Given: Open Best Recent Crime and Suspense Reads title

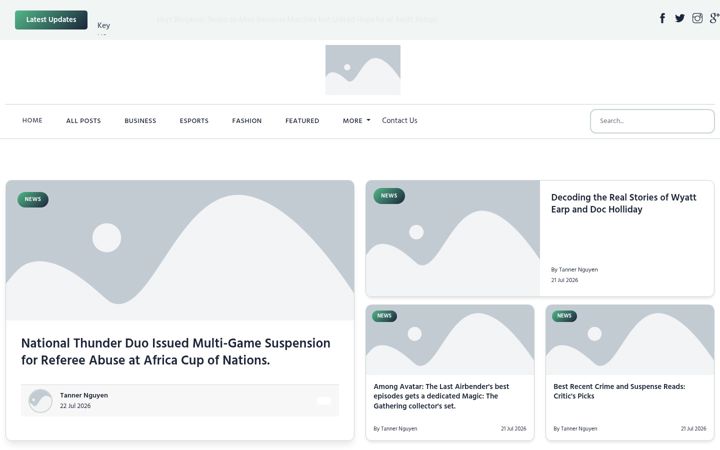Looking at the screenshot, I should (x=619, y=391).
